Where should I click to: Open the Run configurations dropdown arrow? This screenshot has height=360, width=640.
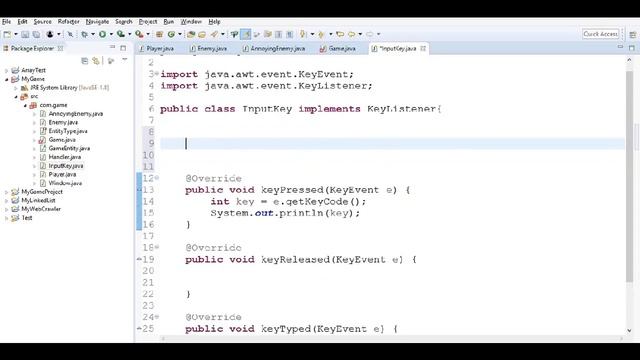coord(111,34)
